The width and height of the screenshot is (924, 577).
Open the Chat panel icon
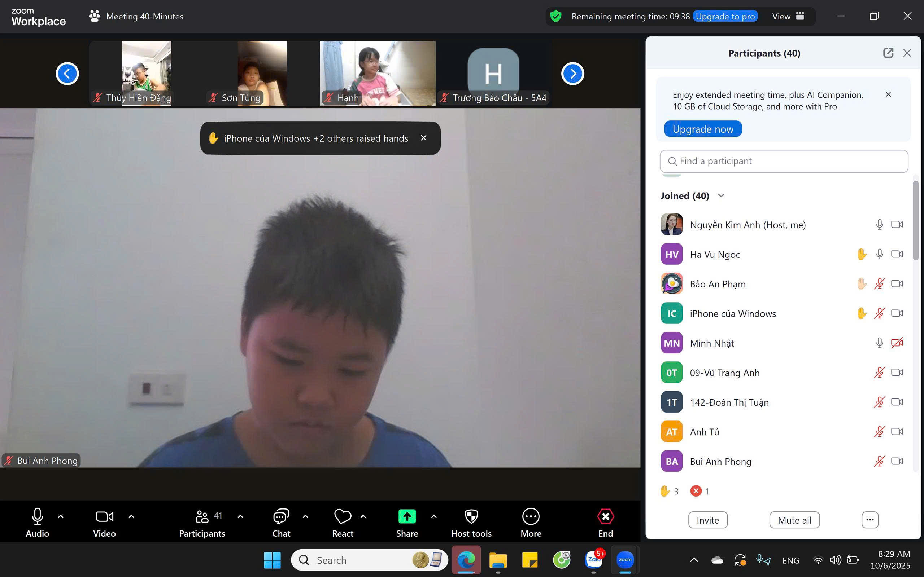(x=281, y=517)
